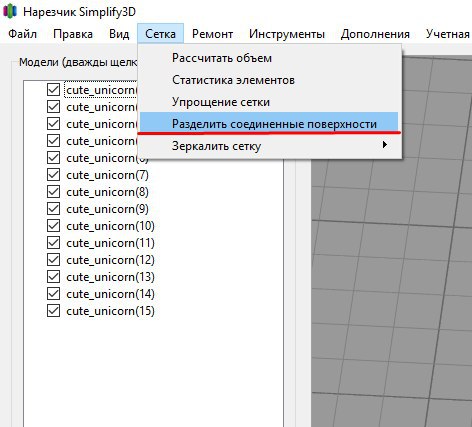Toggle the cute_unicorn(14) checkbox
The width and height of the screenshot is (472, 427).
point(53,294)
